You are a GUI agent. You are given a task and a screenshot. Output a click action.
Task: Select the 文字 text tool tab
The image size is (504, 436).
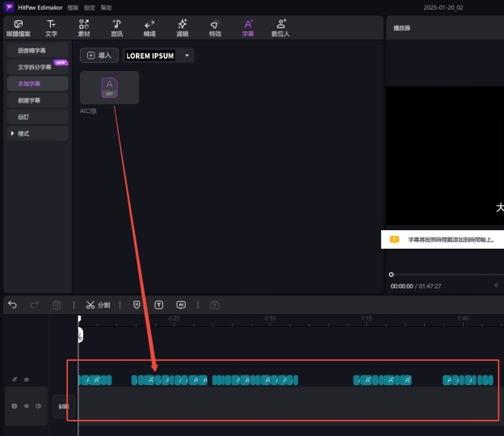pyautogui.click(x=52, y=28)
